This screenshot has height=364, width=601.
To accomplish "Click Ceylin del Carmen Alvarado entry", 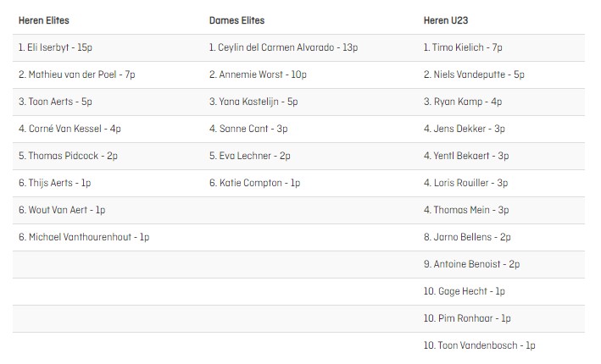I will point(284,47).
